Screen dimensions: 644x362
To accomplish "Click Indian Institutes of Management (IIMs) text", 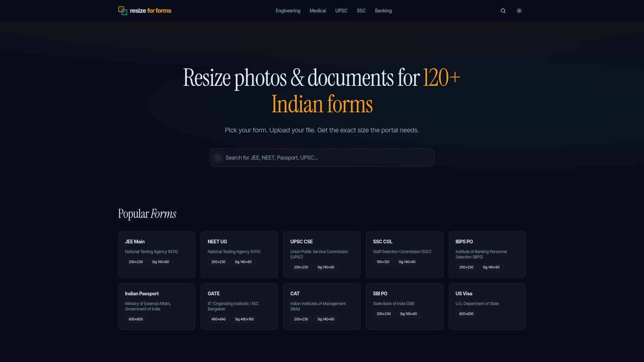I will pos(318,306).
